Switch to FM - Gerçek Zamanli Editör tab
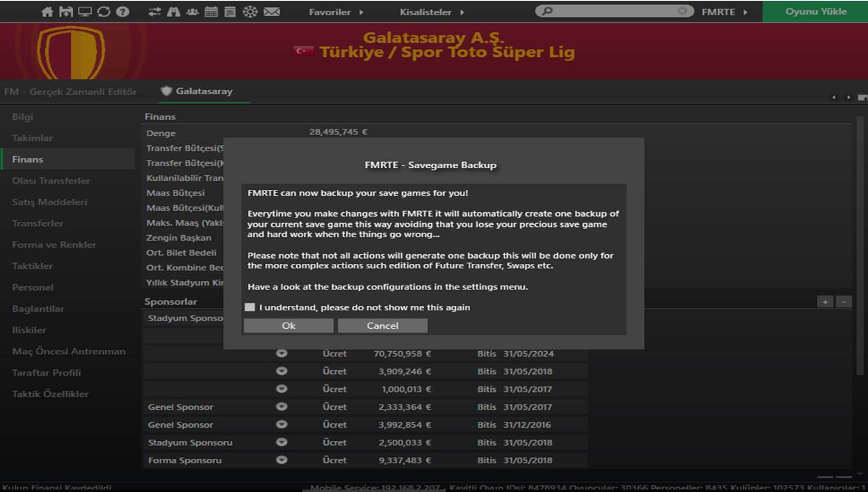Image resolution: width=868 pixels, height=492 pixels. [70, 92]
